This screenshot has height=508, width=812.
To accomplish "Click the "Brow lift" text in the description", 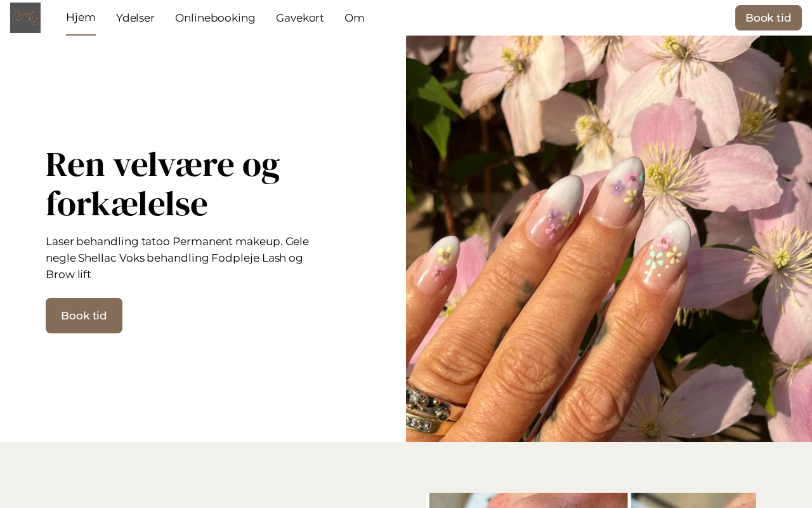I will [69, 274].
